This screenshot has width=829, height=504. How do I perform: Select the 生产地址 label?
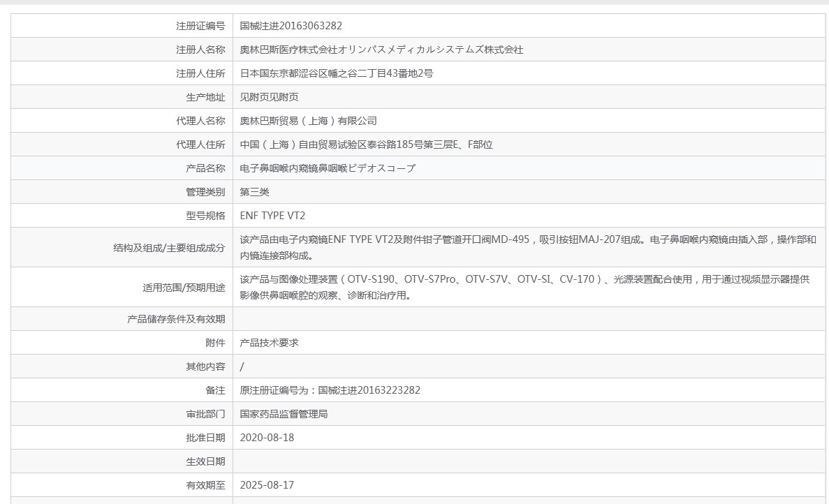(x=205, y=97)
